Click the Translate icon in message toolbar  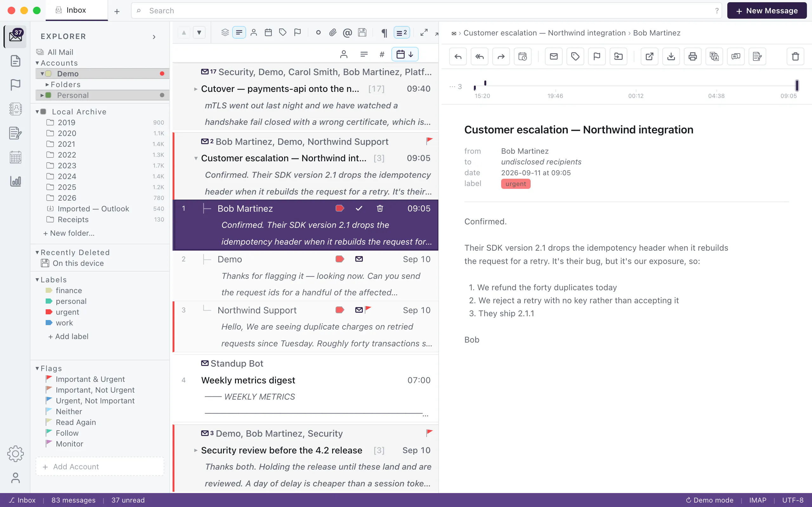click(714, 56)
